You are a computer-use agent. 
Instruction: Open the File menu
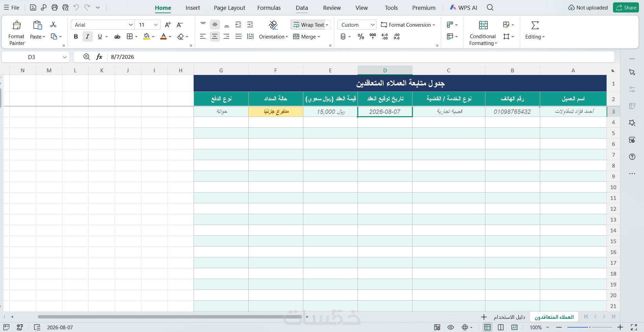click(x=12, y=7)
